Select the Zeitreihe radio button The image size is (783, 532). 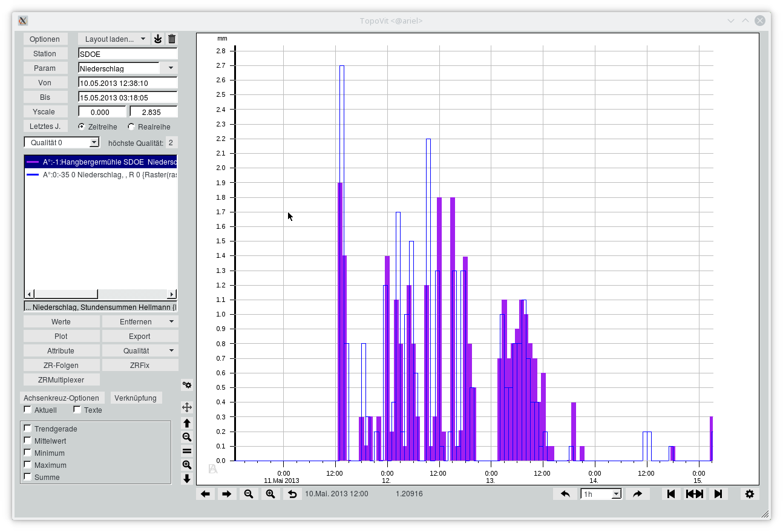click(82, 126)
